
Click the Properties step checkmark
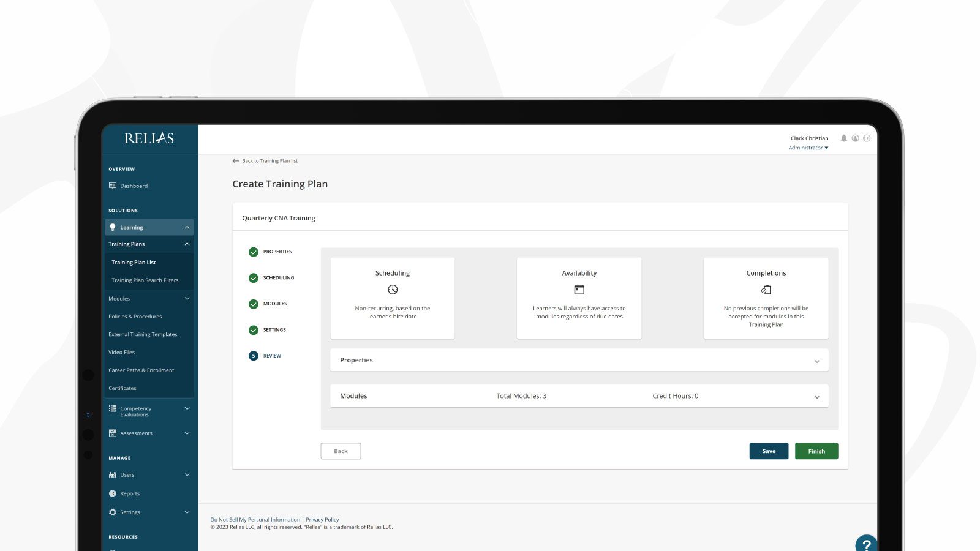pyautogui.click(x=254, y=252)
